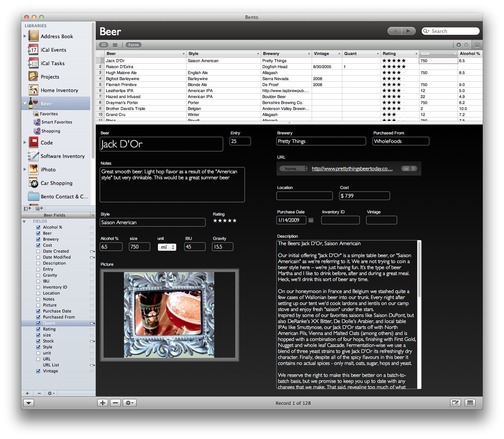Switch to table view icon
This screenshot has height=439, width=504.
(104, 45)
